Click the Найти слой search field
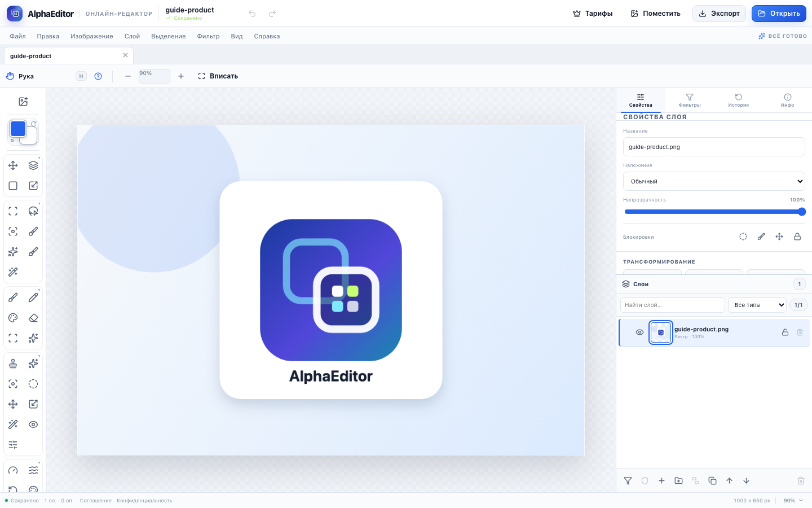The image size is (812, 508). point(673,305)
